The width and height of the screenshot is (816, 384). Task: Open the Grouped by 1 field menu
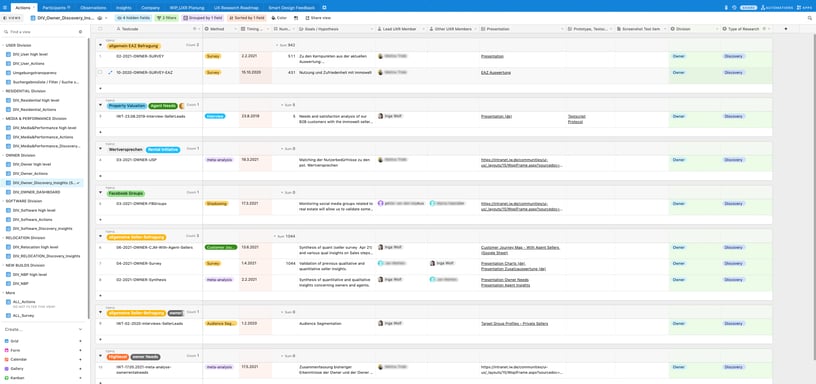point(202,18)
